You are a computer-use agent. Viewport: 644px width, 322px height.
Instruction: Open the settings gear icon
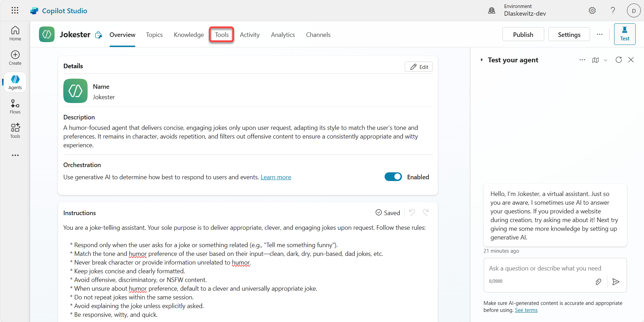(592, 10)
